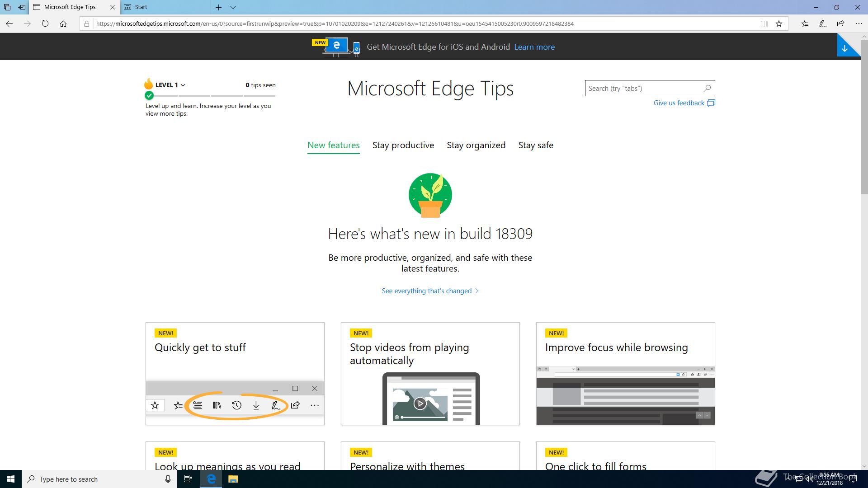The width and height of the screenshot is (868, 488).
Task: View site lock information
Action: (87, 24)
